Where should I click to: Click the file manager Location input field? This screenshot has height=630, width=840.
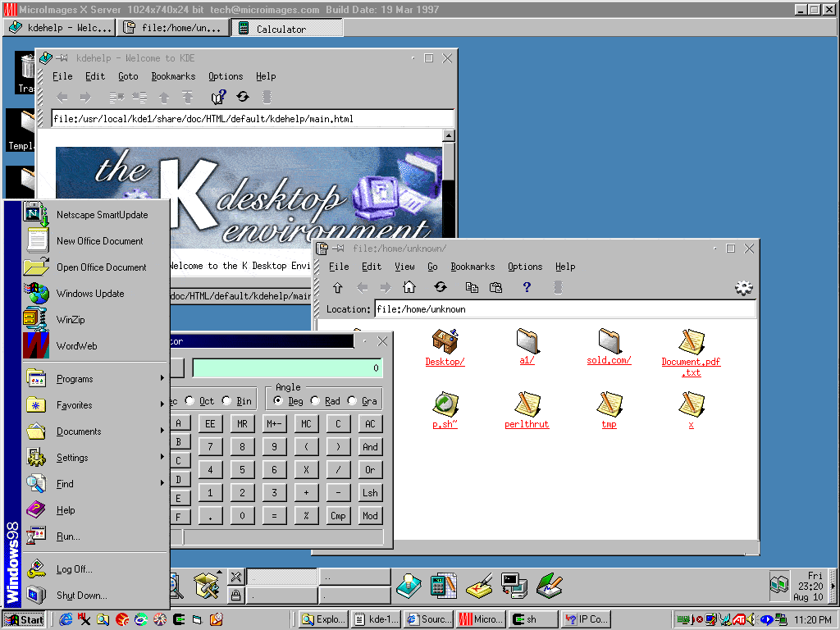(x=564, y=309)
